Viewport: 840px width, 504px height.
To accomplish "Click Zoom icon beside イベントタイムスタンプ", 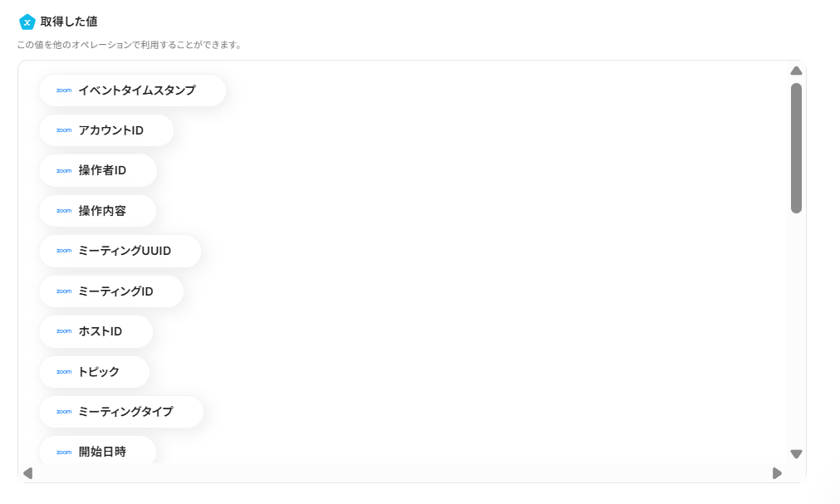I will [64, 91].
